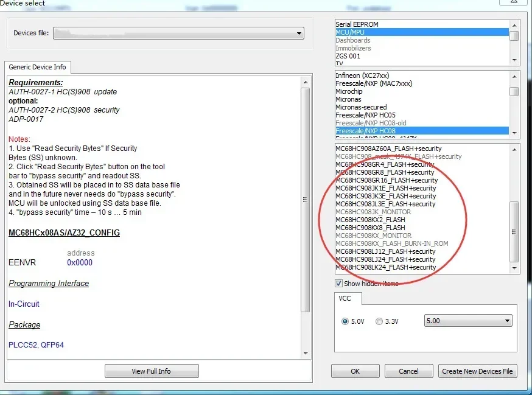Select MC68HC908KX2_FLASH device
The image size is (532, 395).
point(422,220)
